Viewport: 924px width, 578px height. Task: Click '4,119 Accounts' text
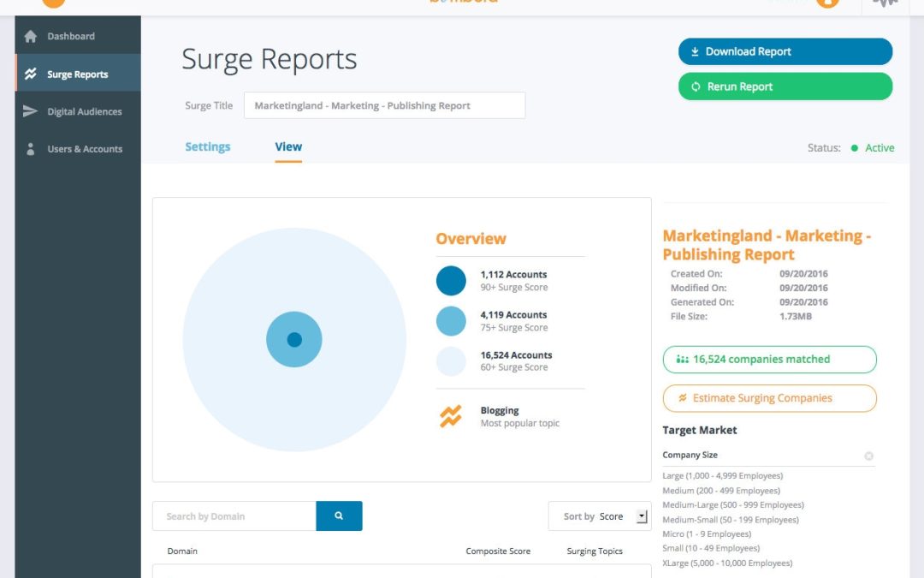pyautogui.click(x=513, y=314)
